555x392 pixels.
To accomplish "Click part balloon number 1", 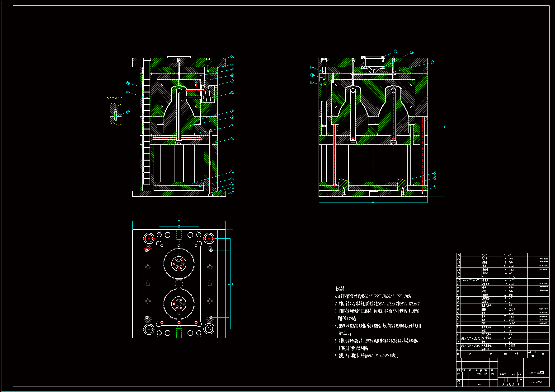I will [232, 193].
